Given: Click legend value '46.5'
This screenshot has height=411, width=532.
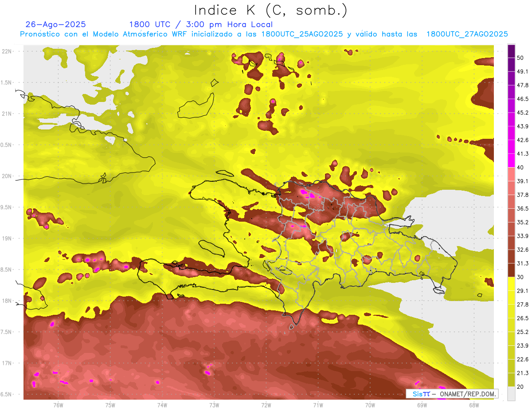Looking at the screenshot, I should [522, 99].
